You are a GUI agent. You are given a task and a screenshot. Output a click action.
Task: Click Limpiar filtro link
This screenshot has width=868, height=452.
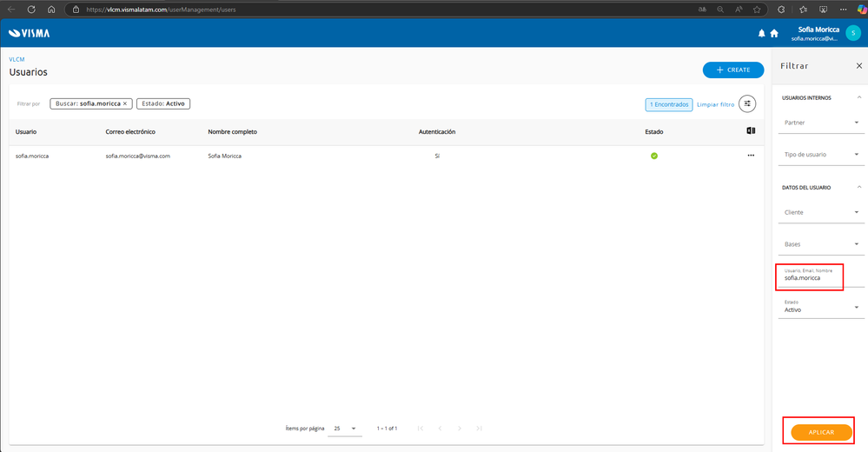tap(715, 104)
